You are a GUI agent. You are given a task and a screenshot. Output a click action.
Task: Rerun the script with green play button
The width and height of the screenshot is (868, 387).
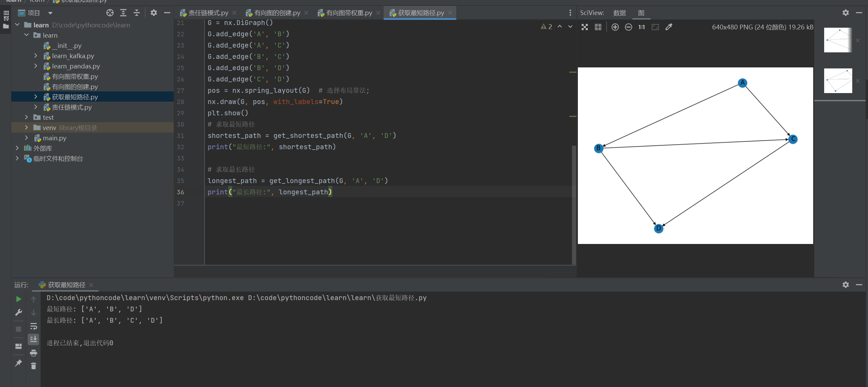tap(18, 299)
